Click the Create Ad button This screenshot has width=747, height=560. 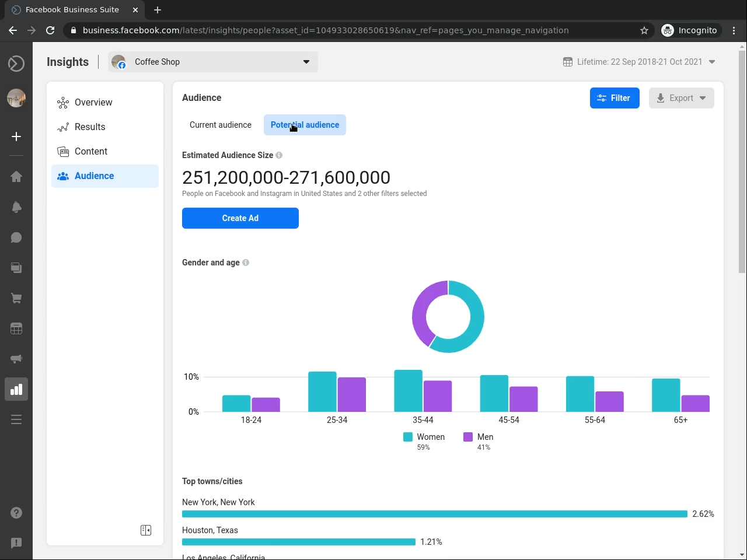coord(240,218)
